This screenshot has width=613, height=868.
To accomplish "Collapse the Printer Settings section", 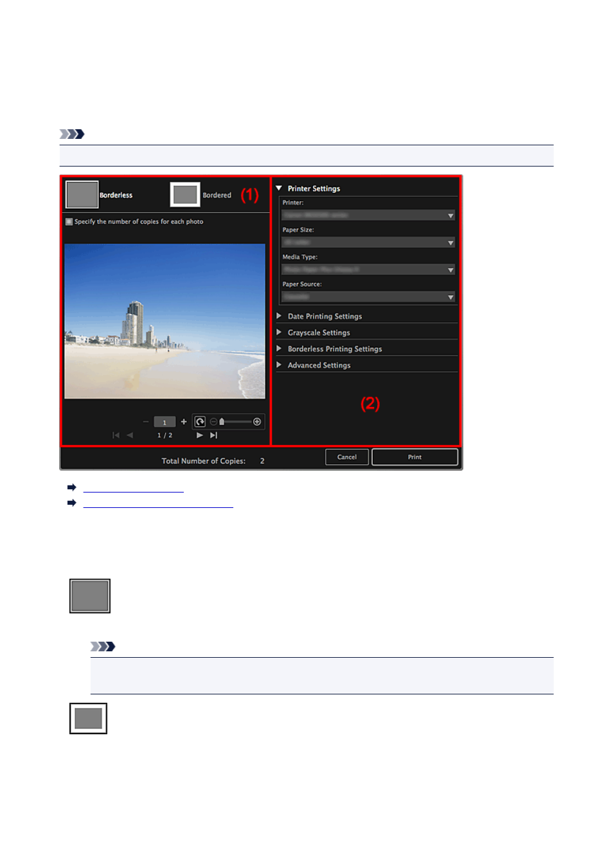I will pyautogui.click(x=279, y=188).
